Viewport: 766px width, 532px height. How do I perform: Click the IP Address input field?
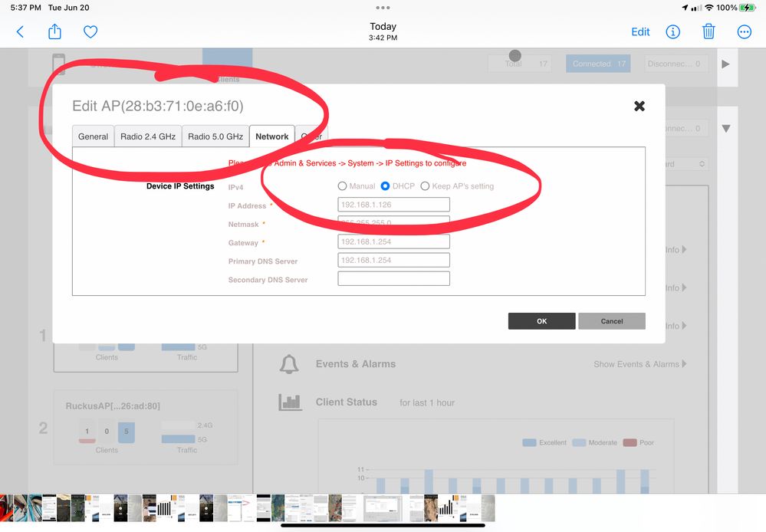pyautogui.click(x=393, y=205)
